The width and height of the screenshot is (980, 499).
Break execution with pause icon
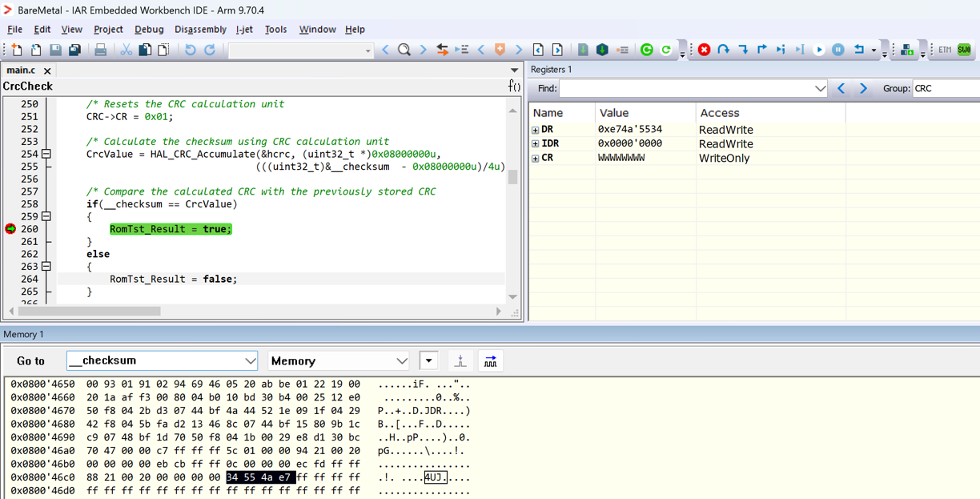(837, 50)
